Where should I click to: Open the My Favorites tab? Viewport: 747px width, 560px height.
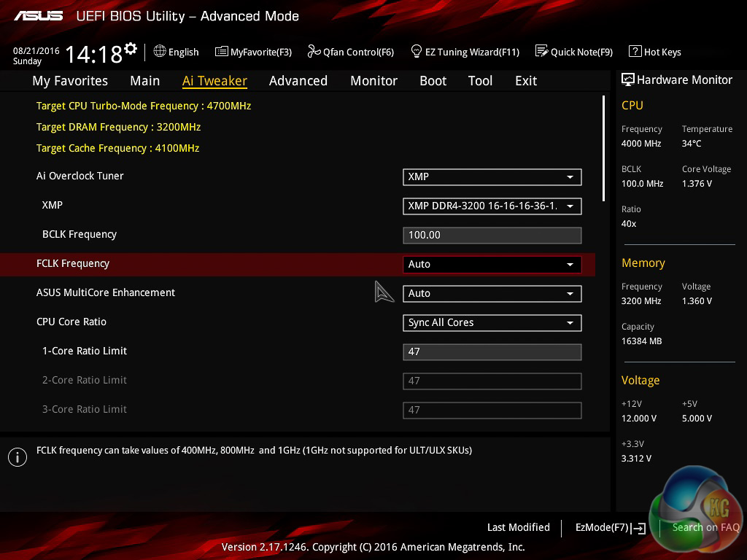tap(70, 81)
